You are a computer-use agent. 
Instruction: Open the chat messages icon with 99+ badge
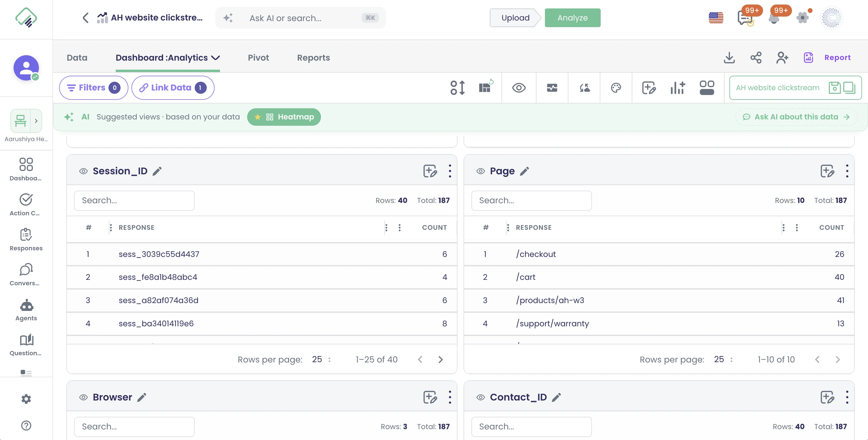(745, 17)
